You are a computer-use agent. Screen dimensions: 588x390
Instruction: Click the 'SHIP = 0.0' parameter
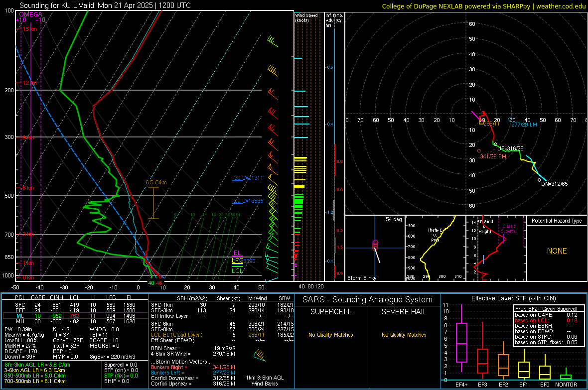(x=117, y=381)
